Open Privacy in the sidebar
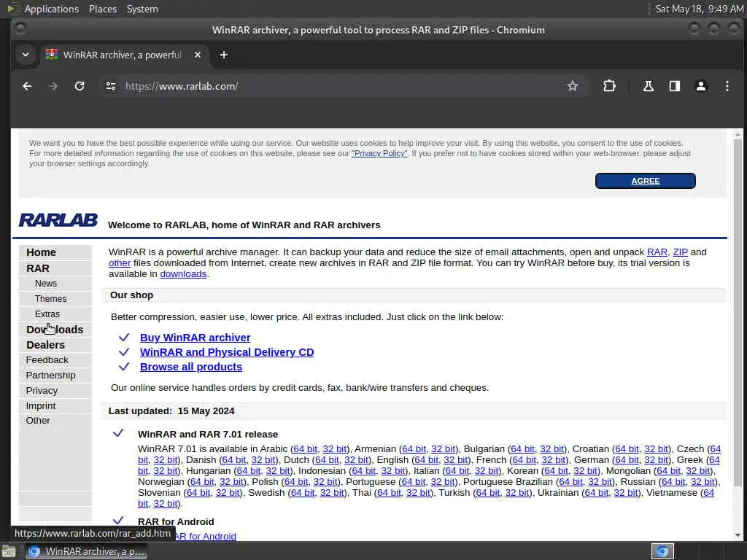747x560 pixels. [42, 391]
